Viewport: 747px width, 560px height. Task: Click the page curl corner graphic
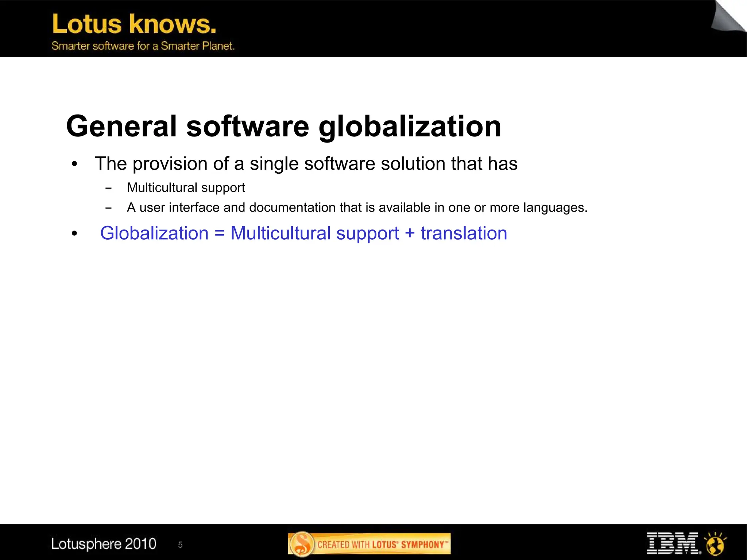point(728,16)
